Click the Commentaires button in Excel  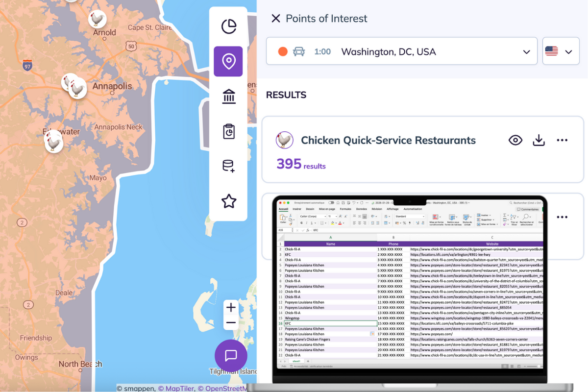coord(527,209)
